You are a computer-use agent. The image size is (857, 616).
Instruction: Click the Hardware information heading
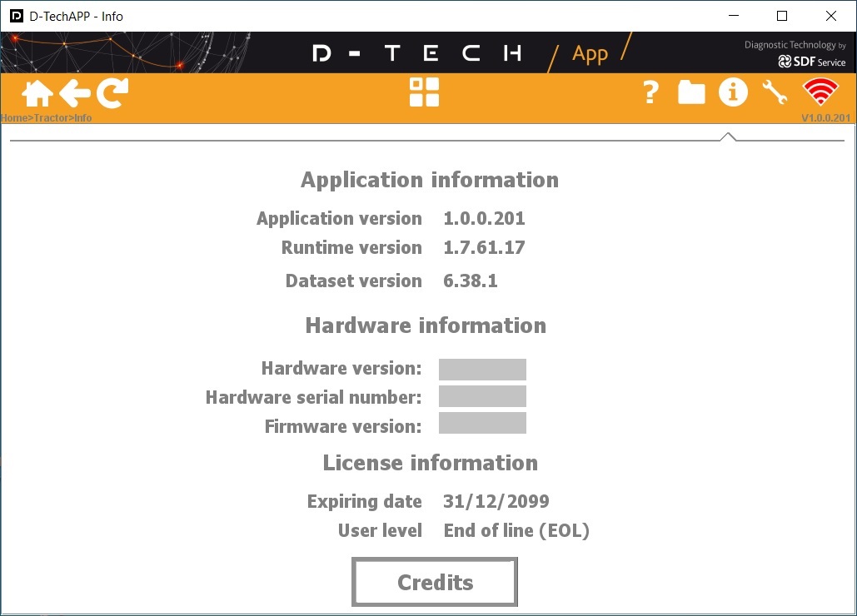426,325
